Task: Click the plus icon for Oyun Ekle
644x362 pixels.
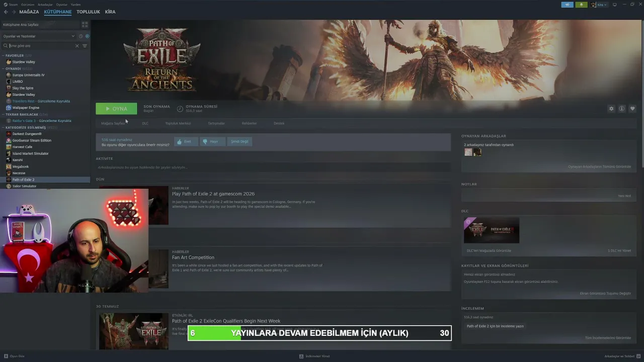Action: point(6,356)
